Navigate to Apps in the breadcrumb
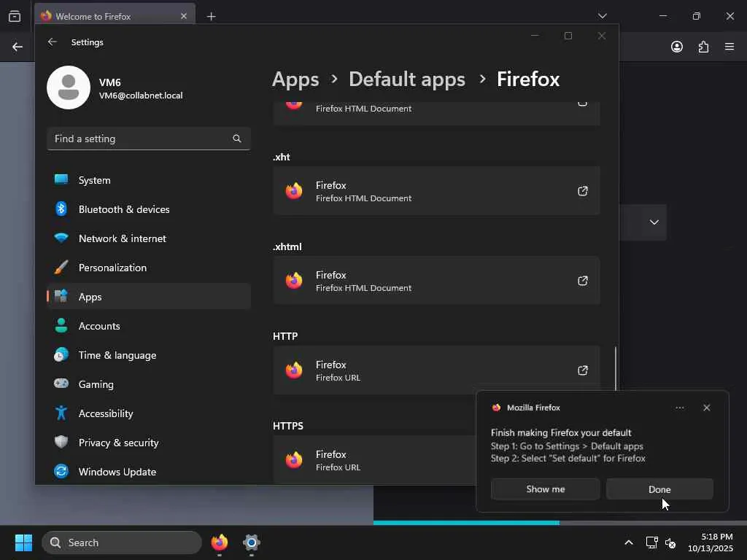The height and width of the screenshot is (560, 747). [x=295, y=79]
